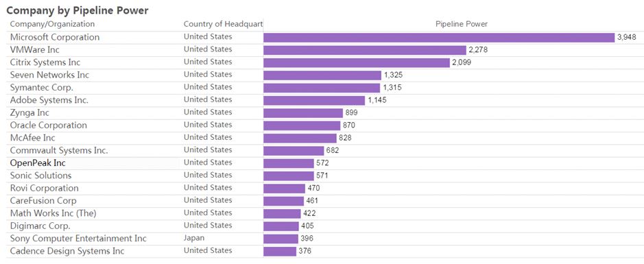Select the Seven Networks Inc row label
This screenshot has width=644, height=264.
click(49, 75)
